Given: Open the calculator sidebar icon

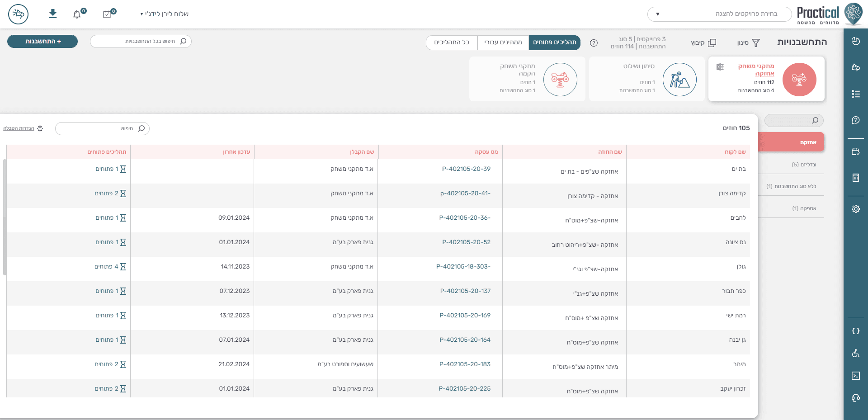Looking at the screenshot, I should 856,178.
